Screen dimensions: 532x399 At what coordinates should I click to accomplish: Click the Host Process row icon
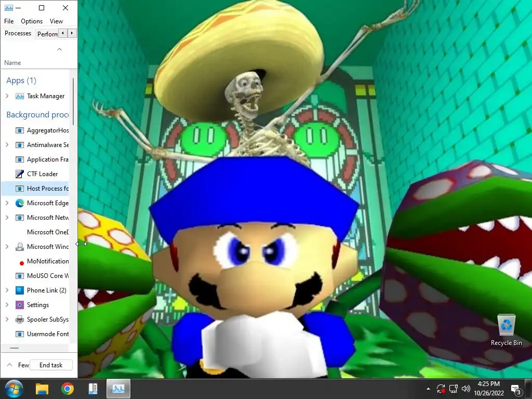coord(20,189)
